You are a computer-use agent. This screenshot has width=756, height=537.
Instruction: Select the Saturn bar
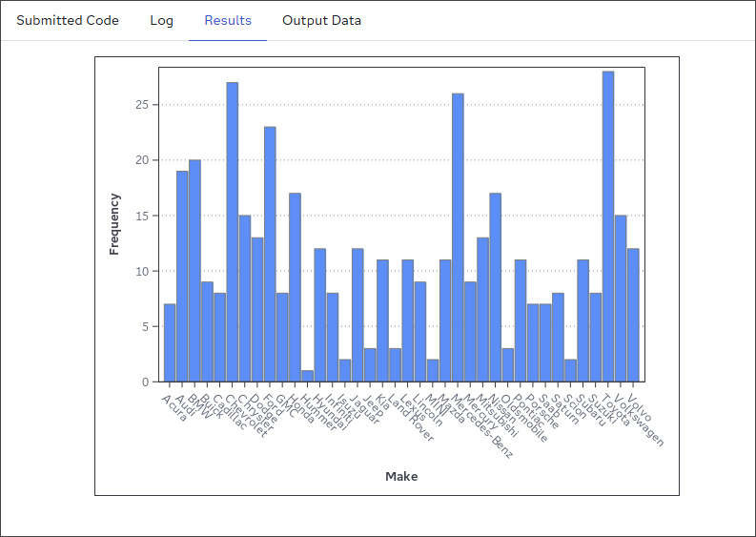558,338
